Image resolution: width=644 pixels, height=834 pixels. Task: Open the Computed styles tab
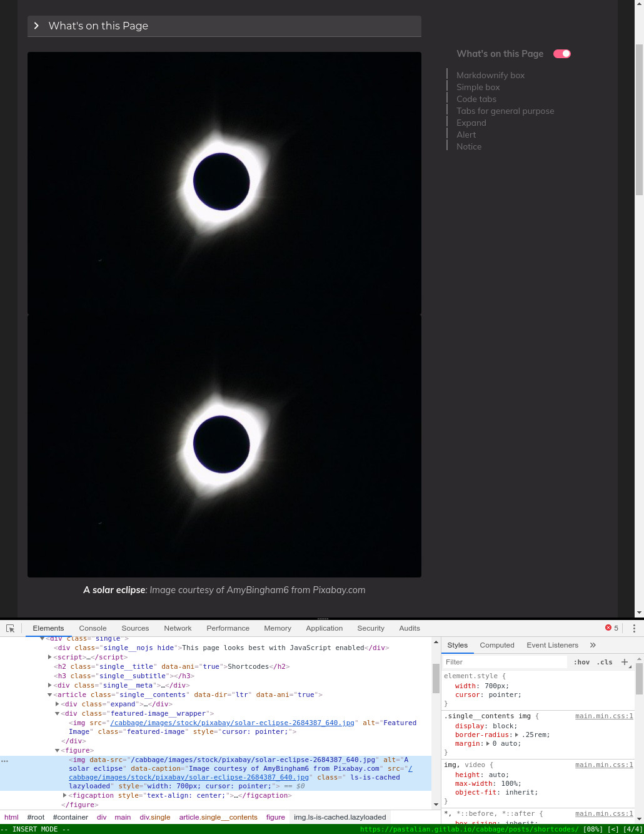496,645
